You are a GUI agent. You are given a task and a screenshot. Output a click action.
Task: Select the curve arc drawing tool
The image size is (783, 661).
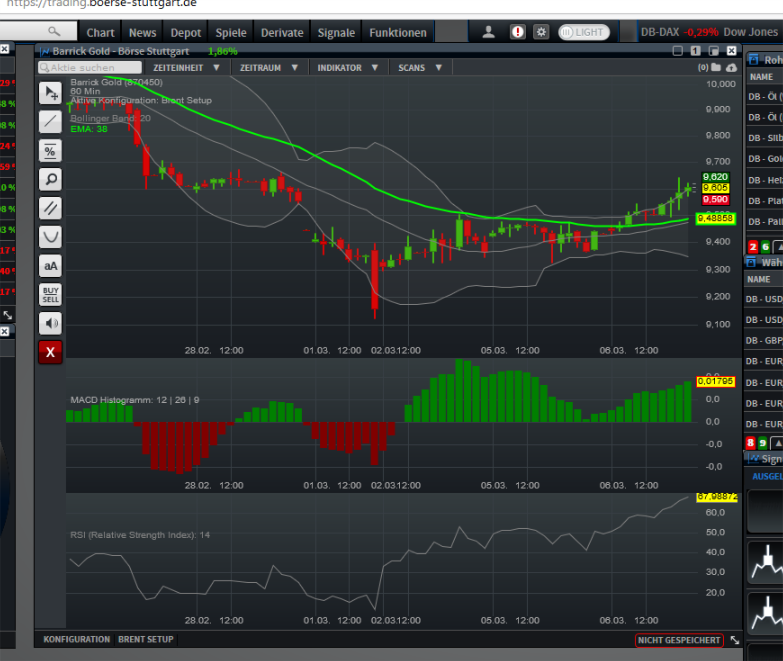[x=50, y=237]
